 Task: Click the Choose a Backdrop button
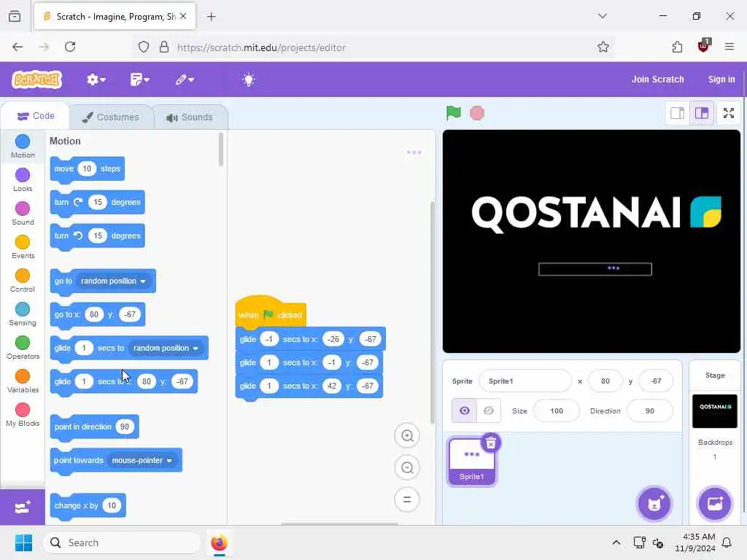[715, 504]
